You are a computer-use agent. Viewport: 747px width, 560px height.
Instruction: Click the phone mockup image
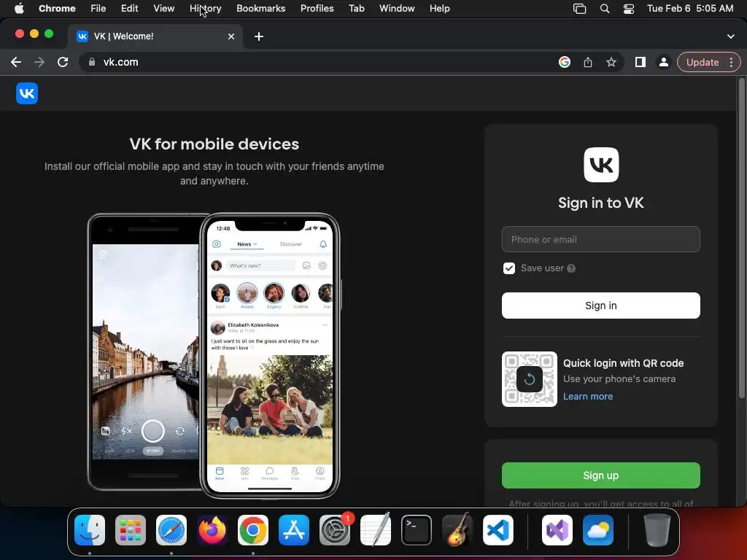[x=214, y=355]
